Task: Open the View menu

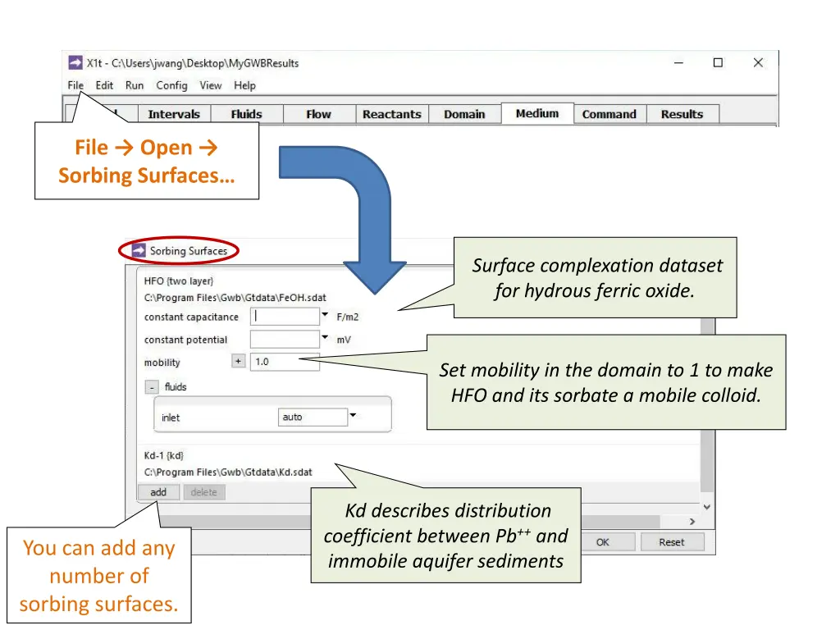Action: click(x=211, y=85)
